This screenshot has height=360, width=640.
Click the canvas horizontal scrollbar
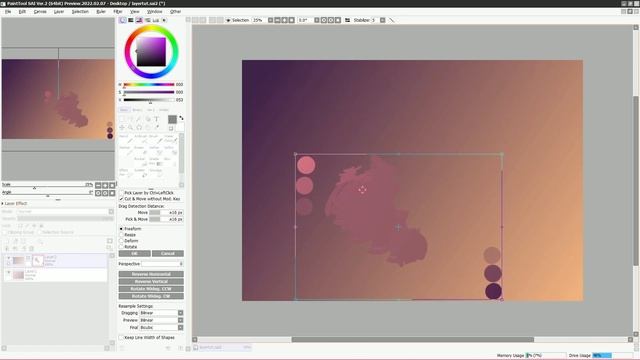coord(412,340)
